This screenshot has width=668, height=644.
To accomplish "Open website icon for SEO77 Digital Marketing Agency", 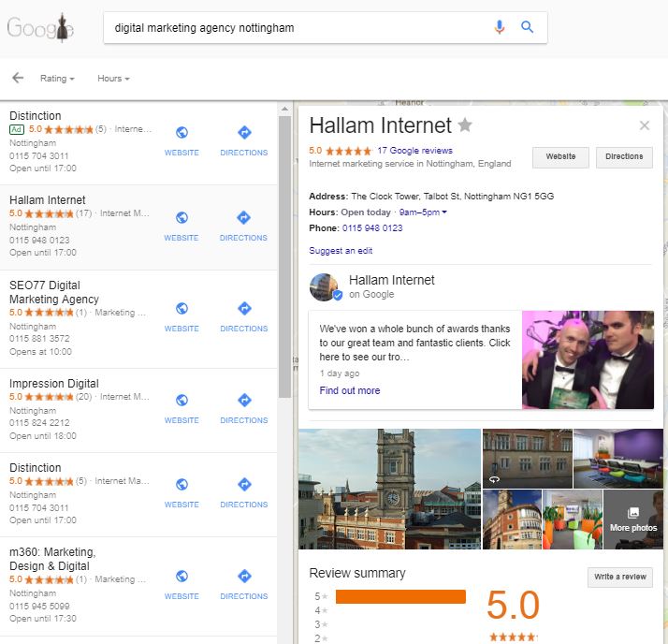I will click(x=182, y=308).
